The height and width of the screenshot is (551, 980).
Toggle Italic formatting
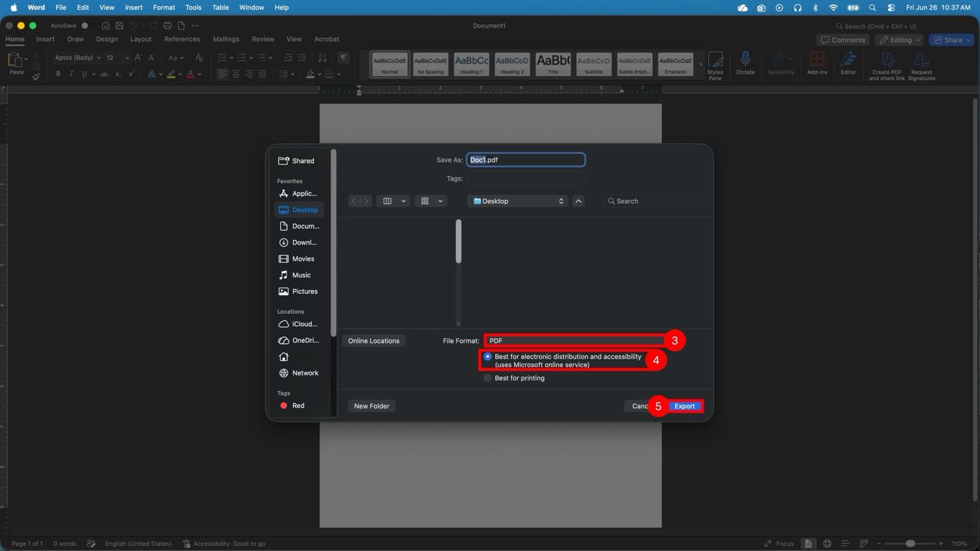click(71, 74)
